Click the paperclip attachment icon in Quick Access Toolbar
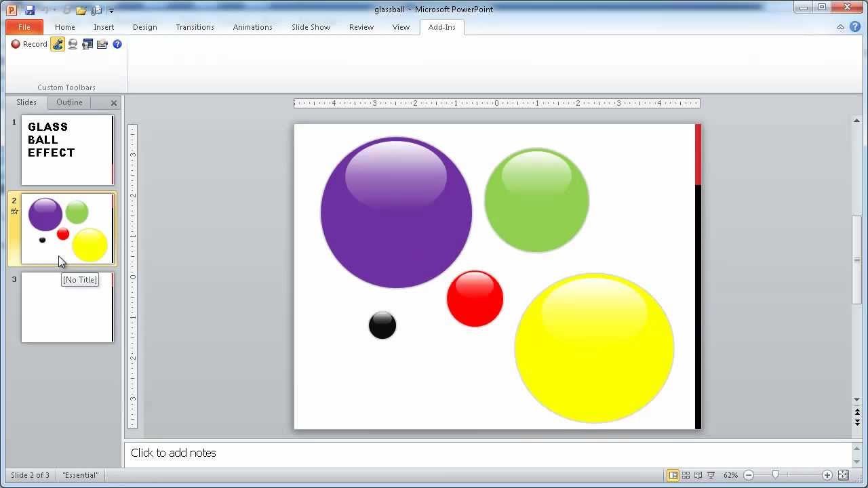This screenshot has height=488, width=868. coord(96,9)
